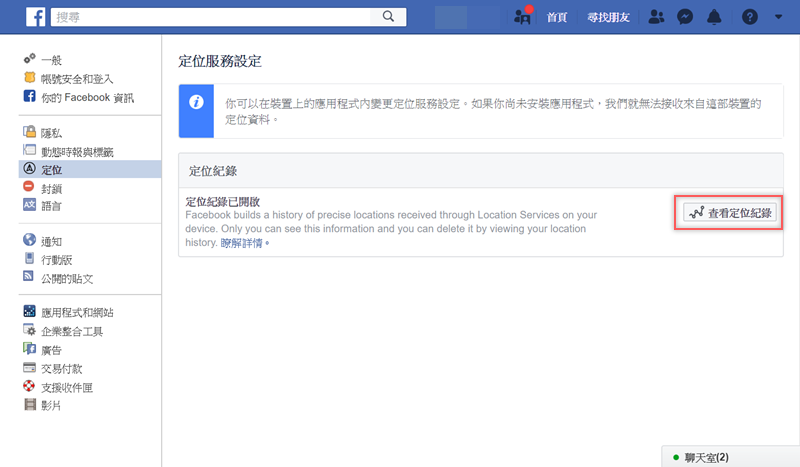
Task: Click the ads icon beside 廣告
Action: (x=30, y=348)
